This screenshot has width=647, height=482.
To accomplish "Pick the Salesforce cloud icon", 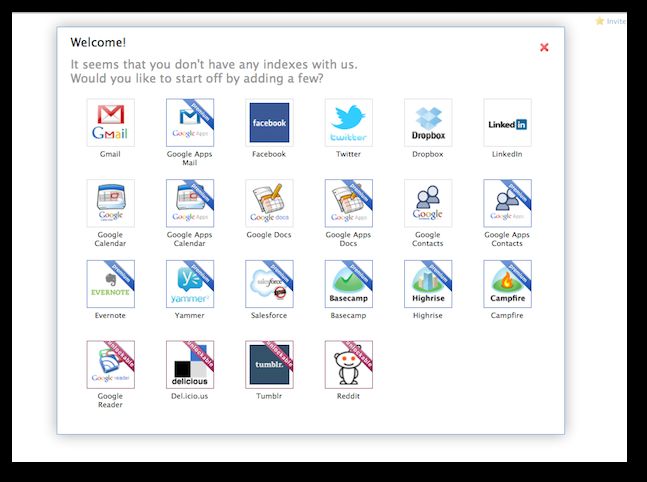I will click(x=269, y=284).
